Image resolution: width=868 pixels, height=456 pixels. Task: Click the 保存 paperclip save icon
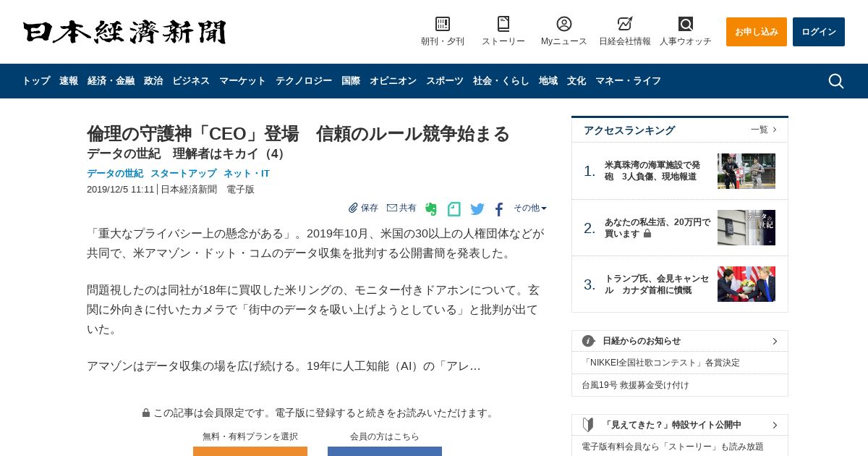click(353, 208)
